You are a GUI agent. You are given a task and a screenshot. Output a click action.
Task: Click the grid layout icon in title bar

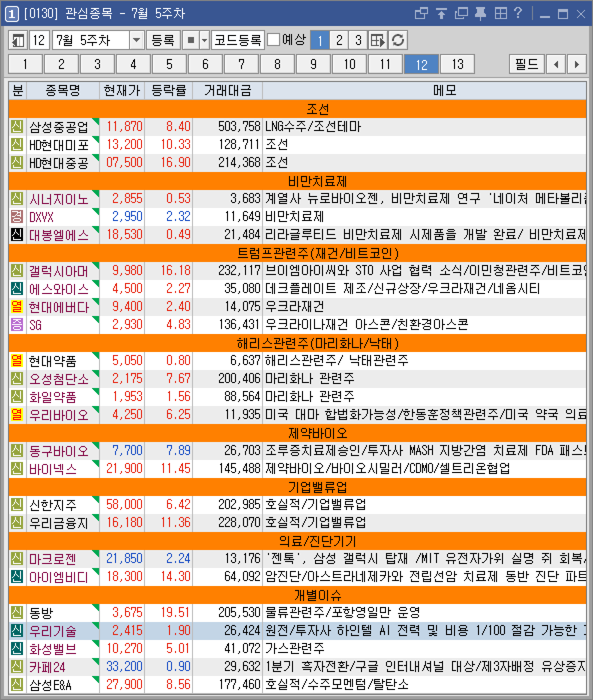click(500, 13)
